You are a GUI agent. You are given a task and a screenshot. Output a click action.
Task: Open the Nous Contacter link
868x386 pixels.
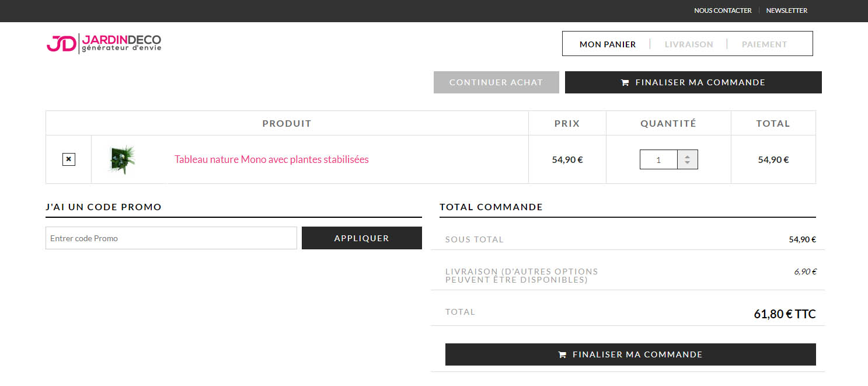tap(723, 11)
